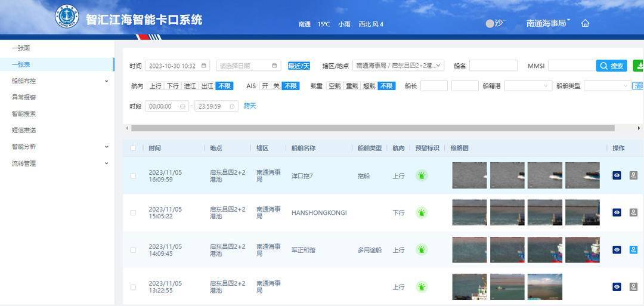Screen dimensions: 644x306
Task: Select 上行 heading direction option
Action: (x=155, y=86)
